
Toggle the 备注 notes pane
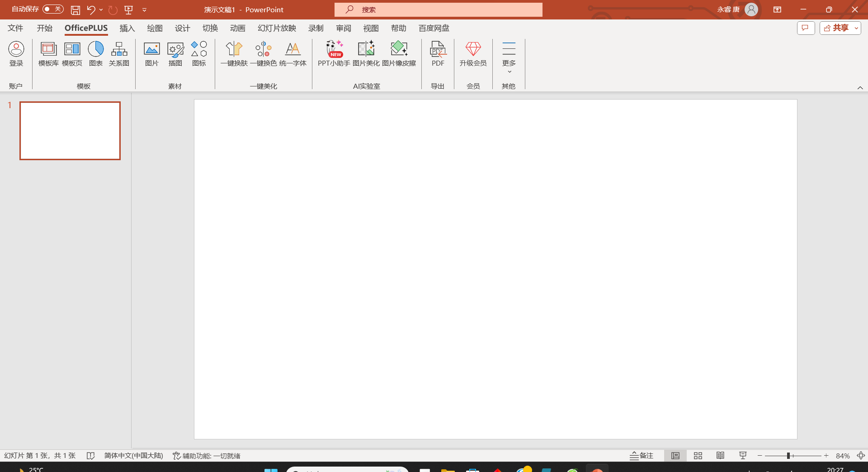pos(642,456)
